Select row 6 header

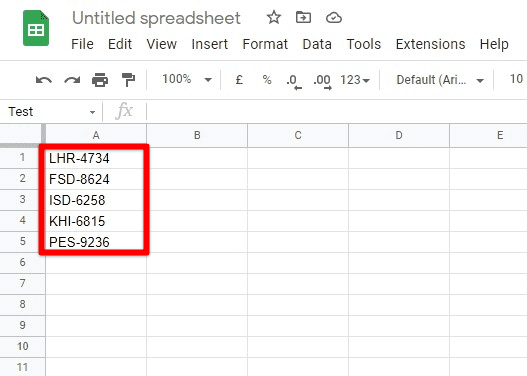click(x=22, y=263)
